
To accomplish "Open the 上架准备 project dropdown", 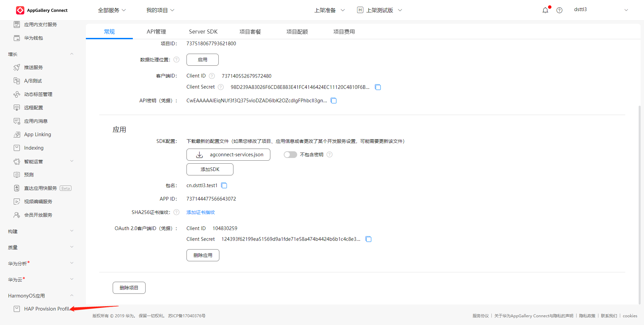I will pyautogui.click(x=329, y=10).
